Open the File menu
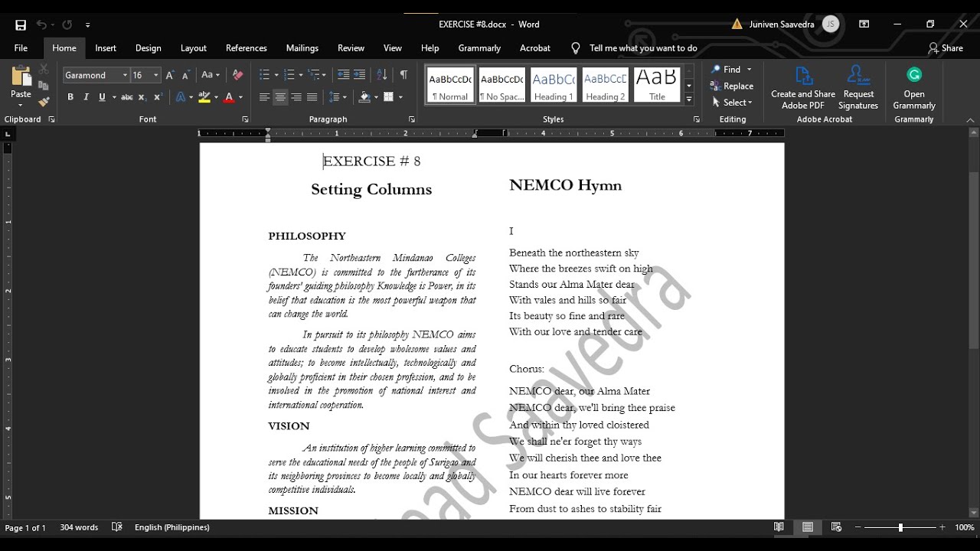 (x=21, y=47)
